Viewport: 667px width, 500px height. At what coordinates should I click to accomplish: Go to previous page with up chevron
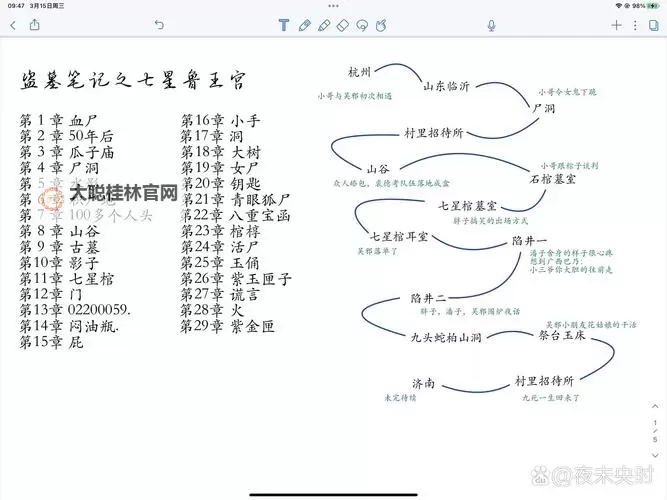coord(655,406)
